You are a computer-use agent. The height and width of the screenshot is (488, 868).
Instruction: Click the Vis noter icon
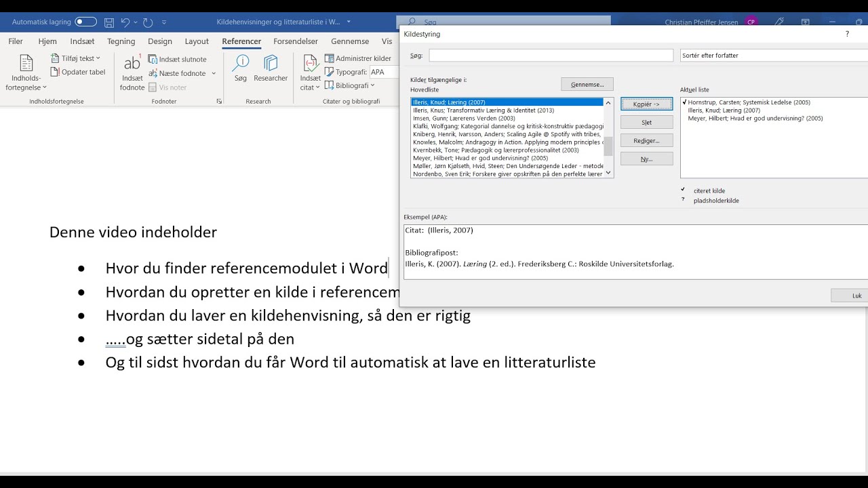(153, 87)
